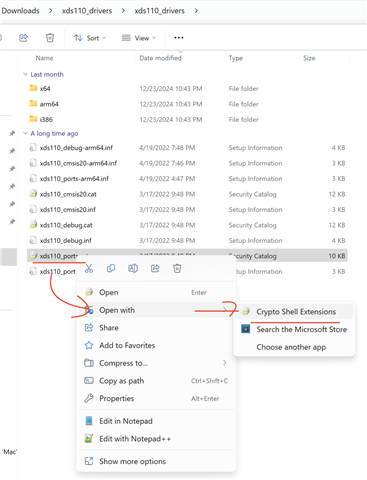
Task: Open the Sort dropdown
Action: pyautogui.click(x=90, y=38)
